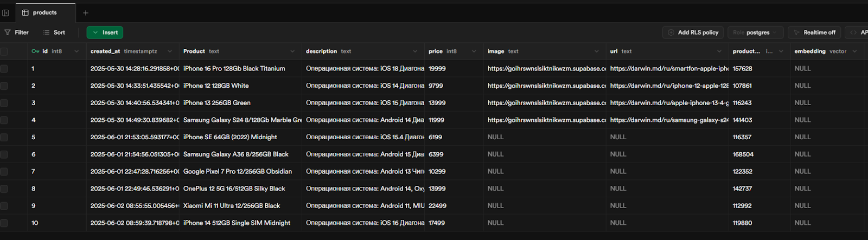This screenshot has width=868, height=240.
Task: Select product id cell 157628
Action: (x=759, y=69)
